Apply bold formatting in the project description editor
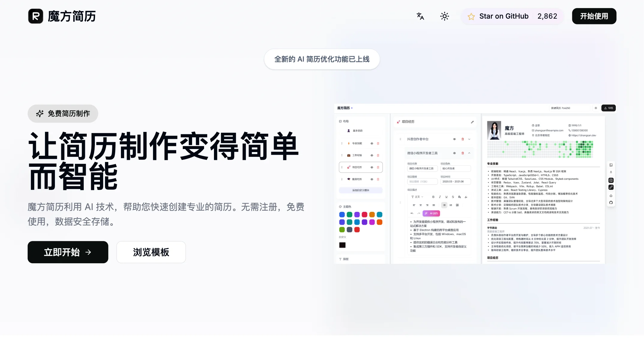Viewport: 644px width, 363px height. coord(434,197)
